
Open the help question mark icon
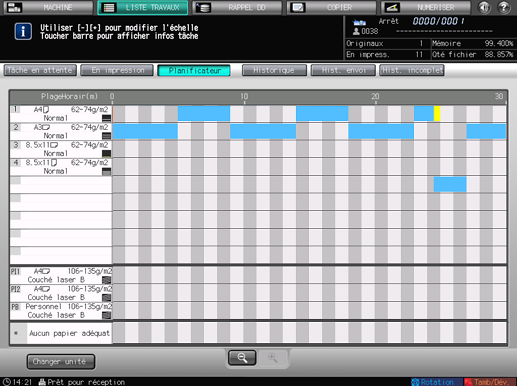tap(504, 7)
